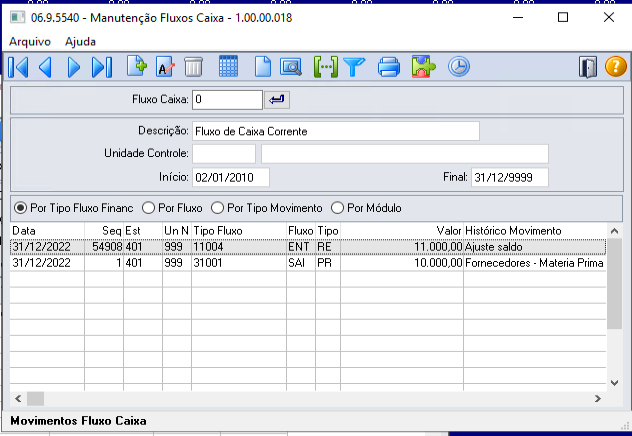Click green brackets range icon
632x436 pixels.
point(326,67)
